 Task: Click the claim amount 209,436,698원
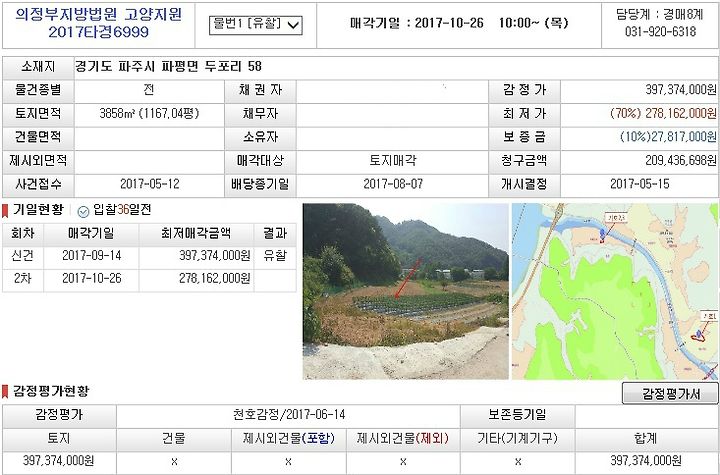click(x=681, y=160)
